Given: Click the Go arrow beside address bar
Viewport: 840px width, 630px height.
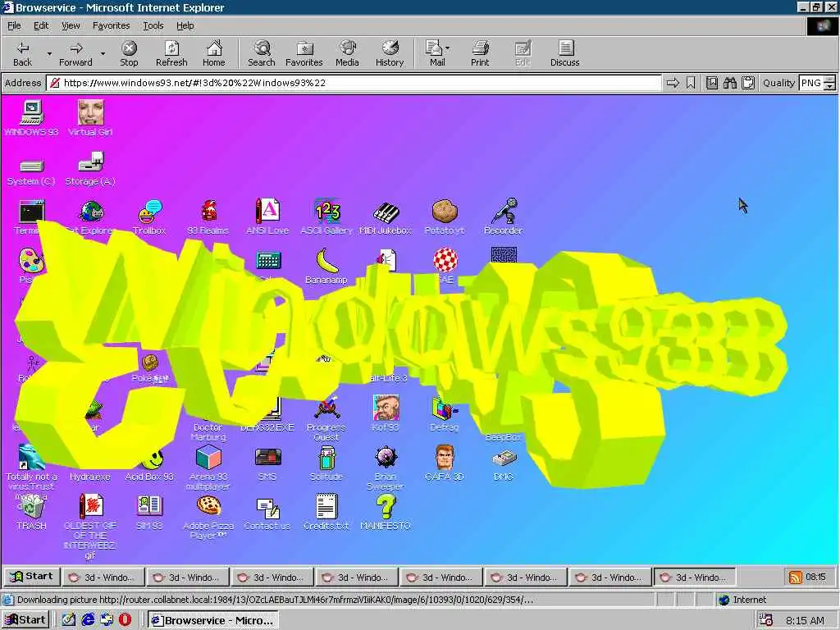Looking at the screenshot, I should click(673, 83).
